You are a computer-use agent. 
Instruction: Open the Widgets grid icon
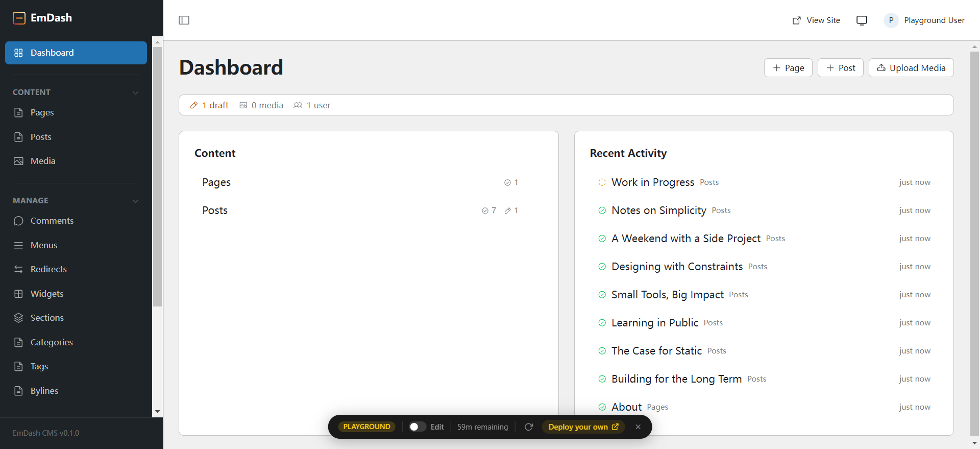(x=19, y=294)
